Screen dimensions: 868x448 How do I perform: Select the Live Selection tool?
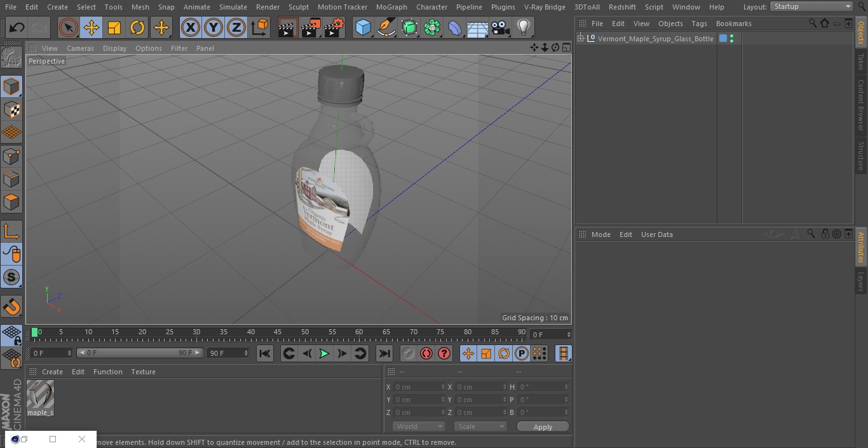point(69,27)
